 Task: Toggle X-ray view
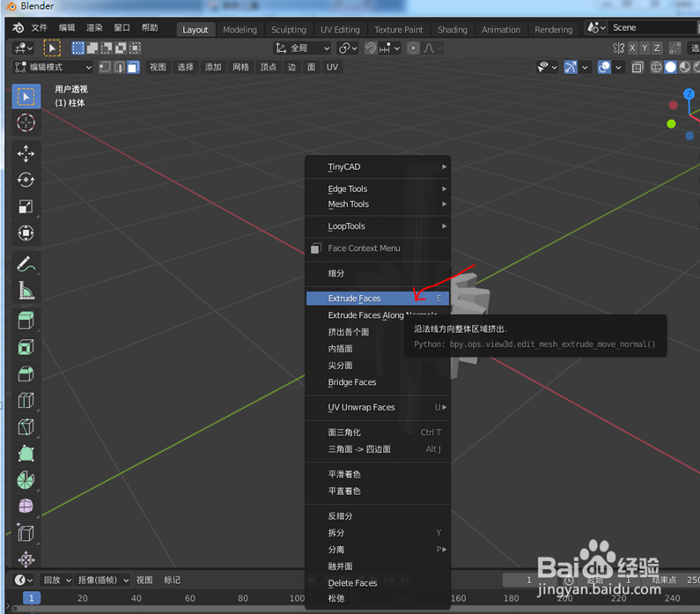[x=637, y=67]
